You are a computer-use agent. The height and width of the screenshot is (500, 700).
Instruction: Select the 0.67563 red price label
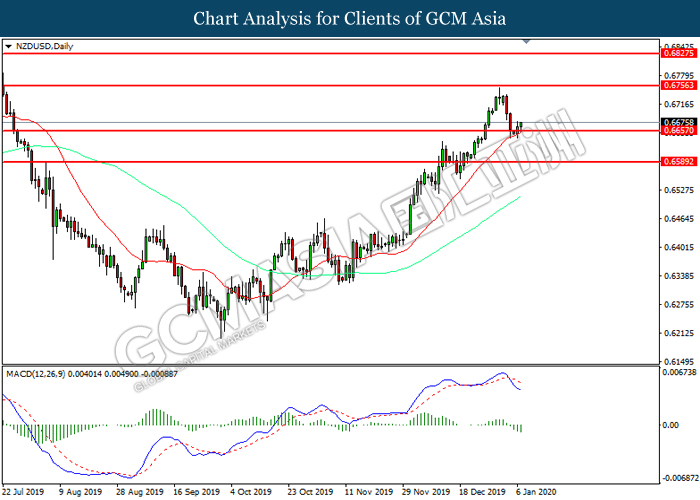click(678, 86)
